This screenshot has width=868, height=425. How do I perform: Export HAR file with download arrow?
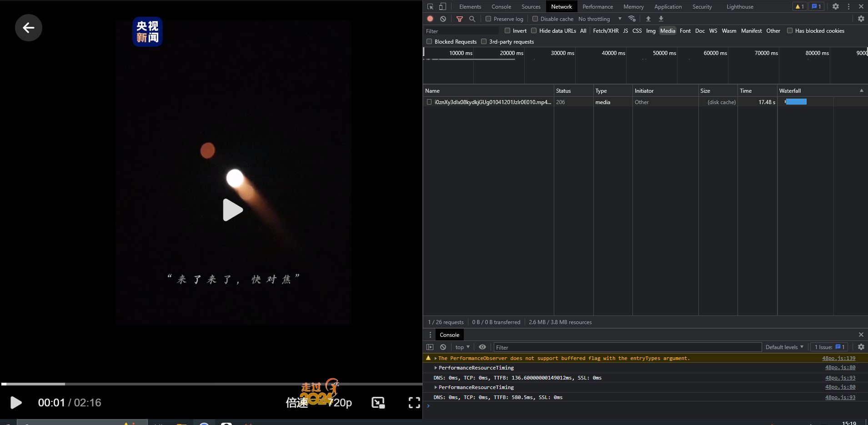coord(661,19)
